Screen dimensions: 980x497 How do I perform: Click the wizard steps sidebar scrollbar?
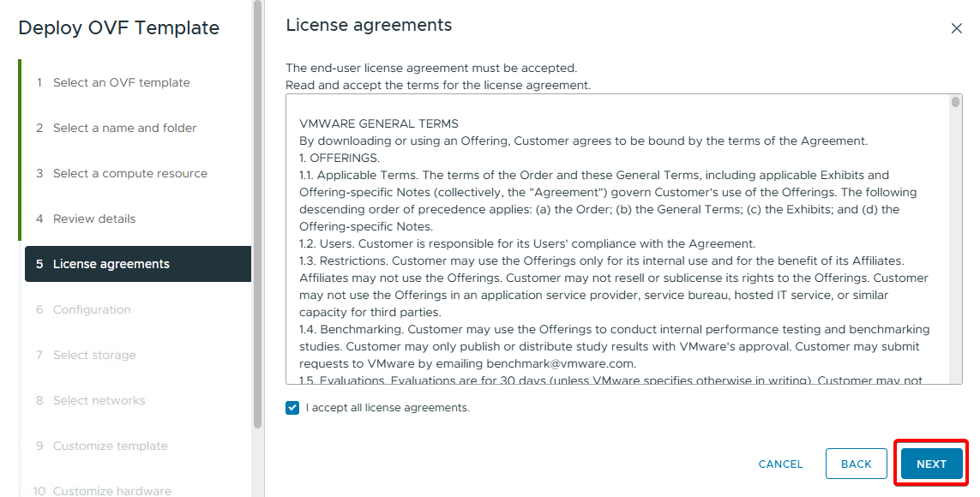coord(257,214)
